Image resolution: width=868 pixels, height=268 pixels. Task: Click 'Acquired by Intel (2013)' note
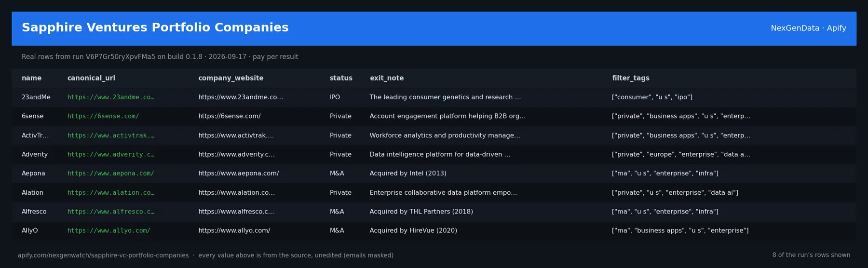pos(408,174)
